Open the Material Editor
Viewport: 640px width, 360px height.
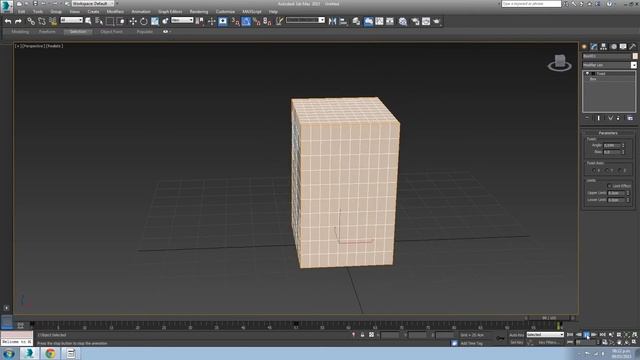pos(403,21)
